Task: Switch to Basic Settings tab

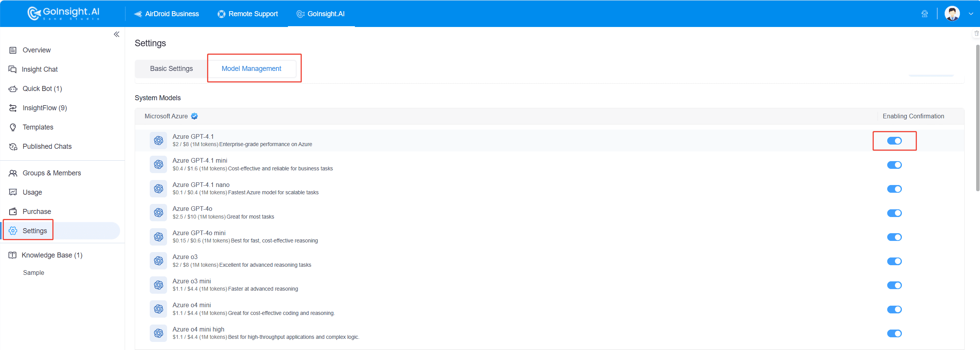Action: pyautogui.click(x=171, y=69)
